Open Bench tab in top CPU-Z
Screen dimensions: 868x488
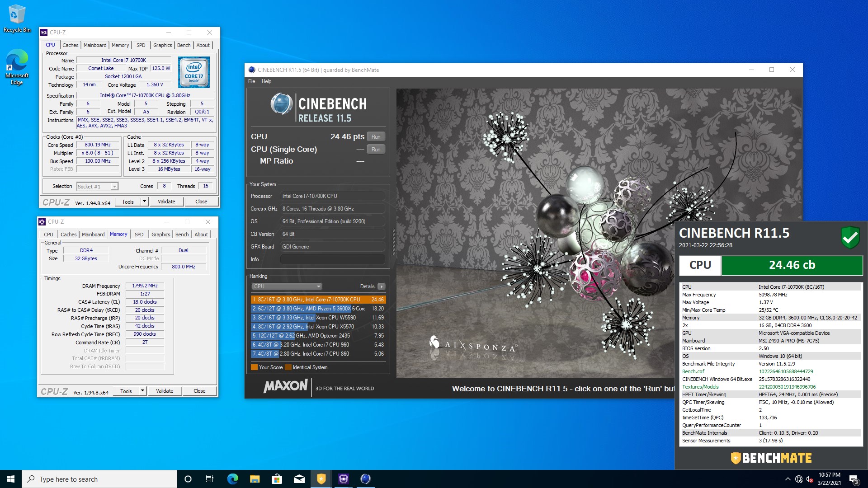184,45
